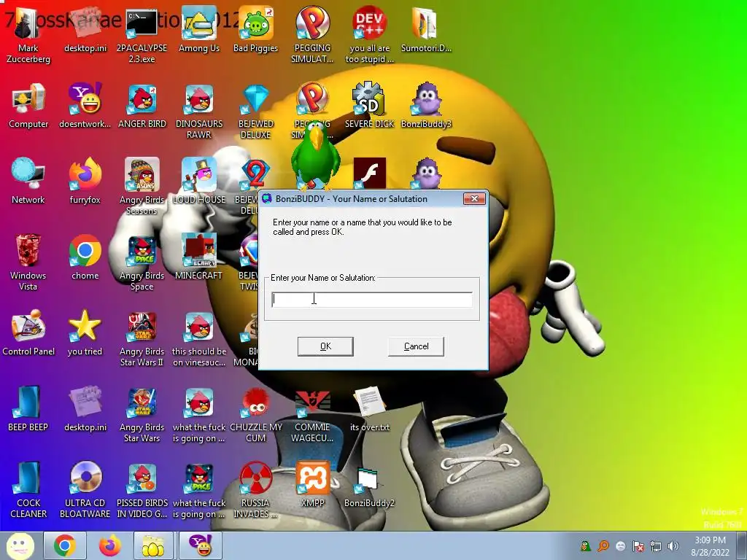Focus the Name or Salutation text field
This screenshot has height=560, width=747.
(372, 300)
